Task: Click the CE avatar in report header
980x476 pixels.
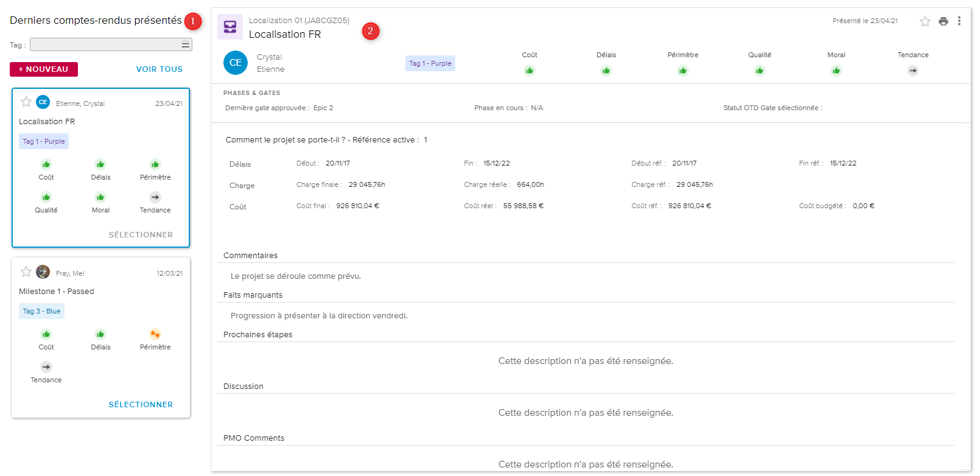Action: (x=236, y=63)
